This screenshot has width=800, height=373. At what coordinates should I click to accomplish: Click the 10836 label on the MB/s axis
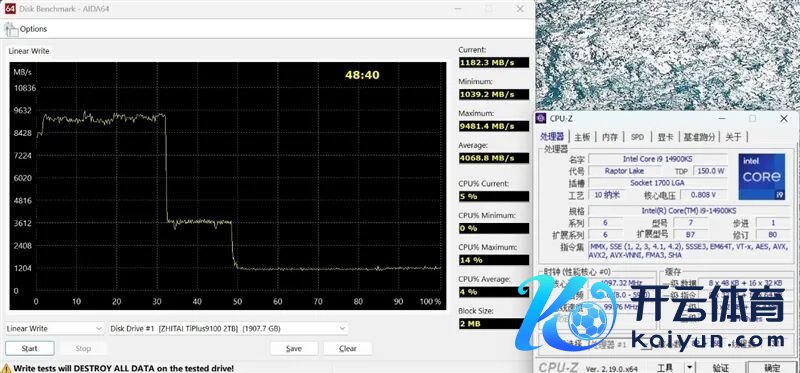click(x=24, y=88)
